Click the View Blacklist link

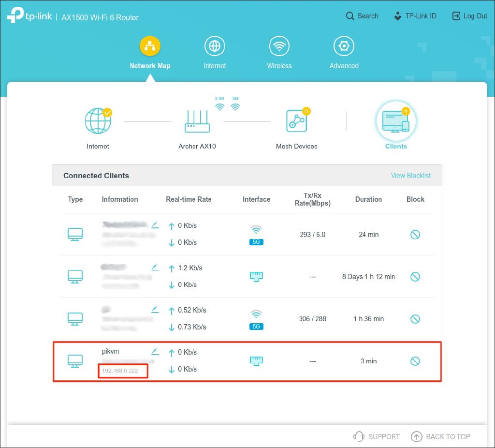[x=410, y=176]
